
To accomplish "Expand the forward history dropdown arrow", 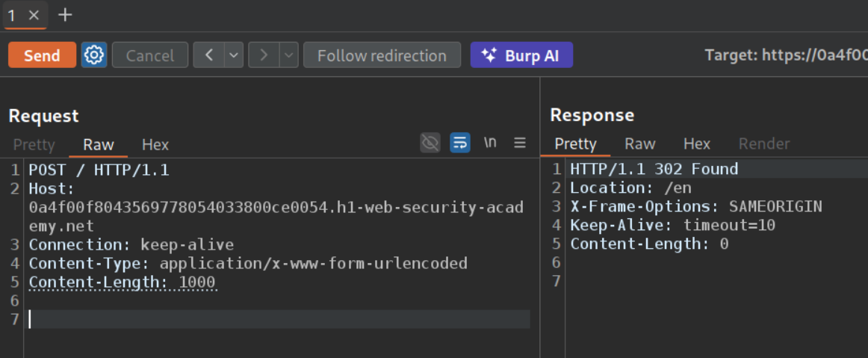I will (289, 55).
